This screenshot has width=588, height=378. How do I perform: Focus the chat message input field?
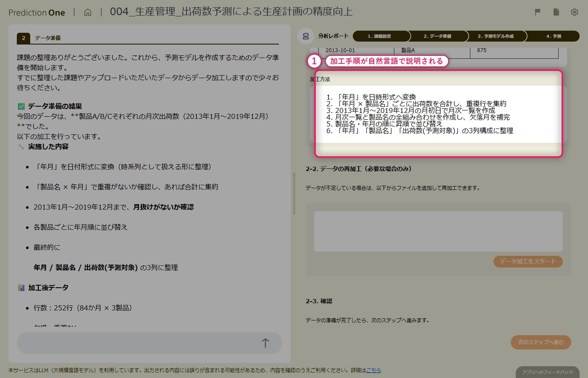click(149, 343)
